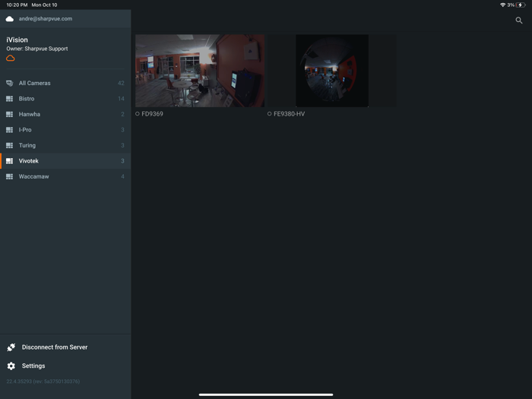Image resolution: width=532 pixels, height=399 pixels.
Task: Click the battery charging icon
Action: 521,5
